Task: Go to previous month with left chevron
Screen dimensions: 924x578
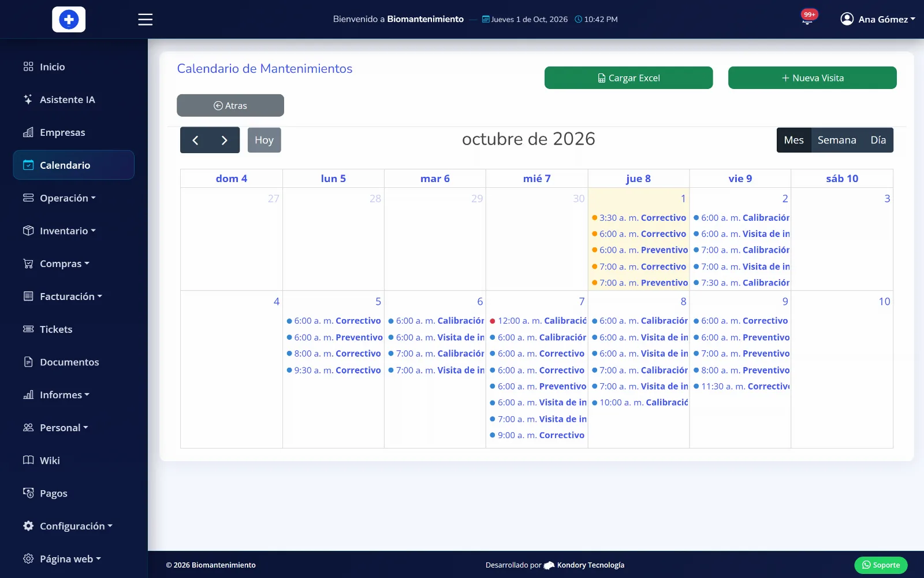Action: (x=195, y=140)
